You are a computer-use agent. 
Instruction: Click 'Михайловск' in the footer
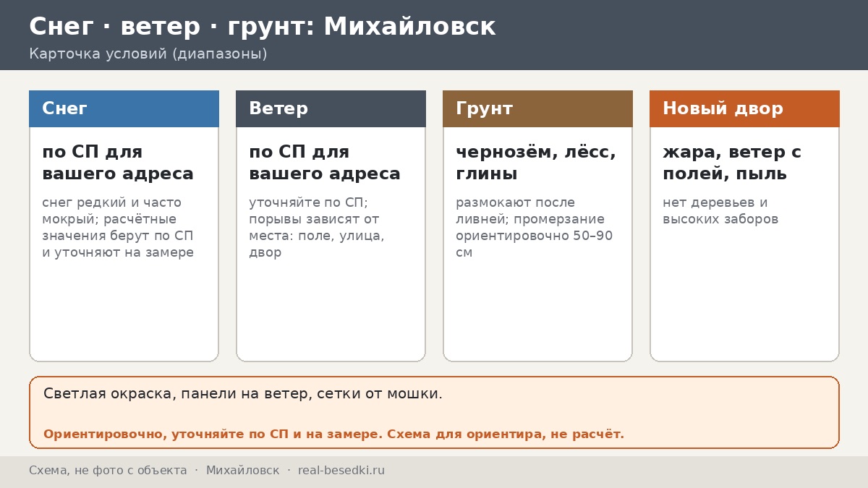click(242, 471)
